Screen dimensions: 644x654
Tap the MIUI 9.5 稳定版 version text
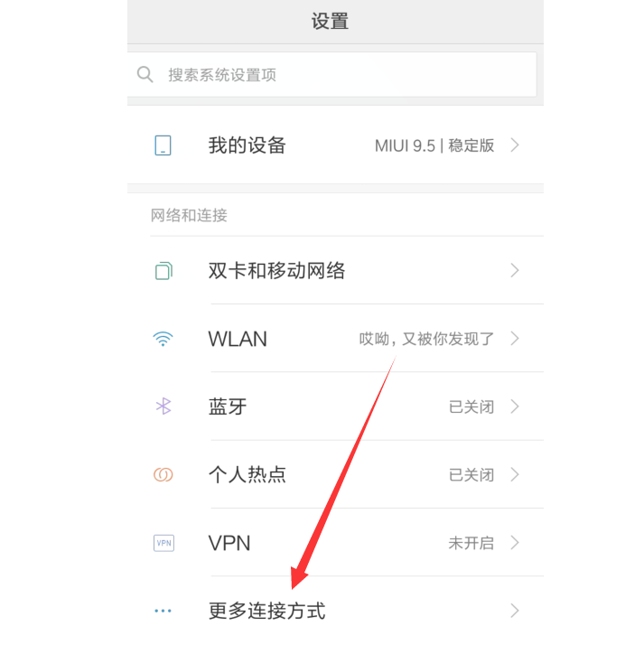click(x=434, y=145)
